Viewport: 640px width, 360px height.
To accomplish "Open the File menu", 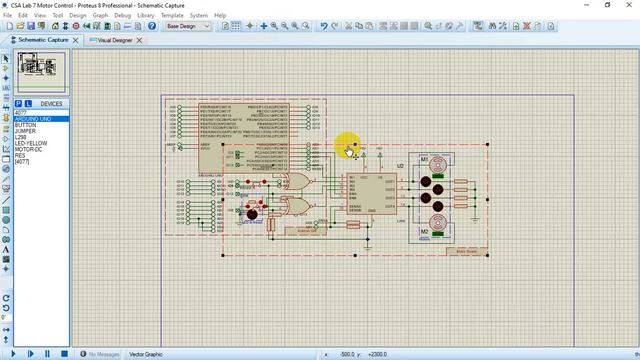I will point(7,16).
